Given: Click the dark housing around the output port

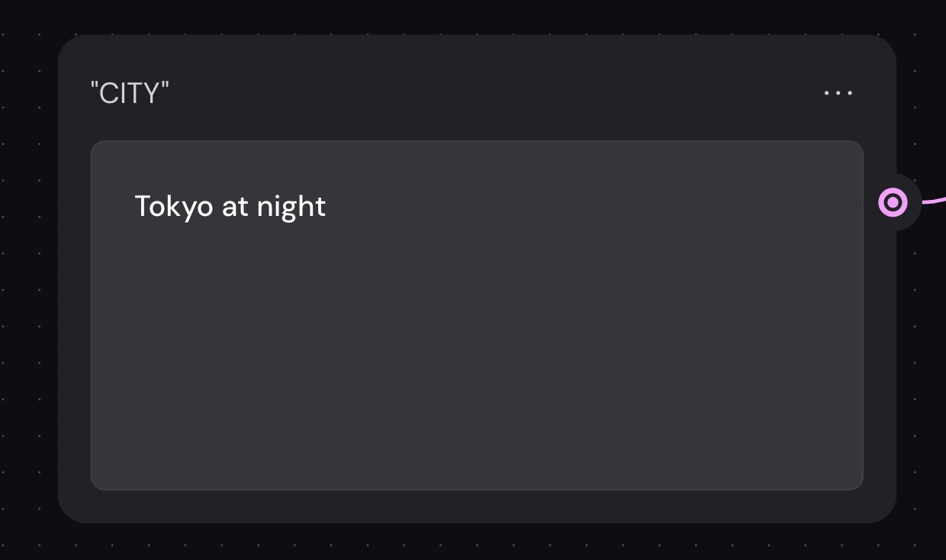Looking at the screenshot, I should point(910,221).
